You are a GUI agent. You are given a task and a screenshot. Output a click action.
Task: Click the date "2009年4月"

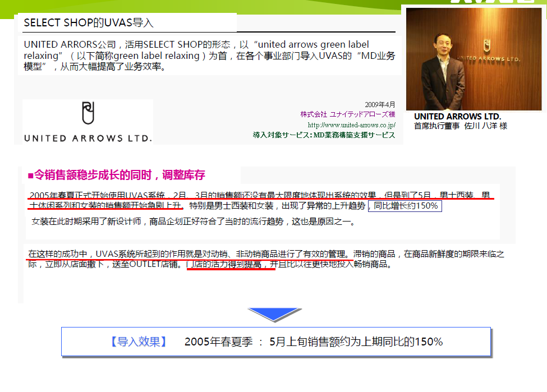tap(380, 105)
